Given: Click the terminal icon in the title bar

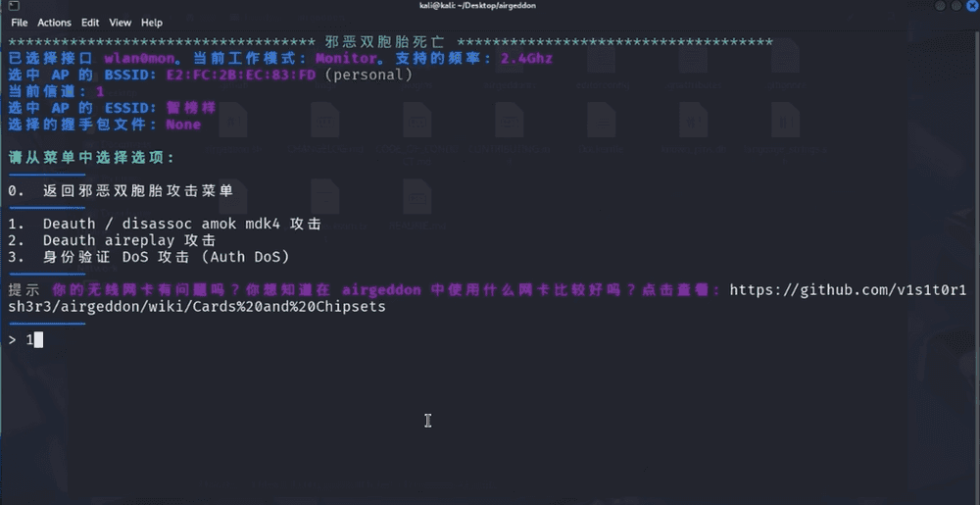Looking at the screenshot, I should point(12,6).
